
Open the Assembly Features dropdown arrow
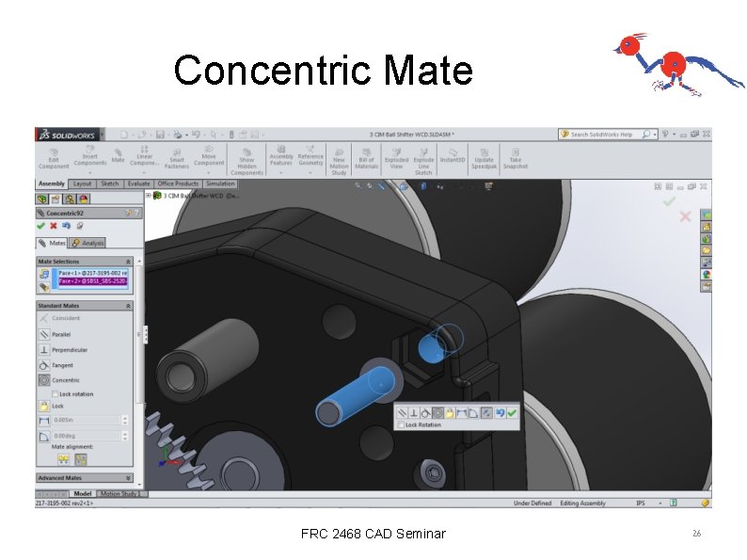[x=280, y=172]
